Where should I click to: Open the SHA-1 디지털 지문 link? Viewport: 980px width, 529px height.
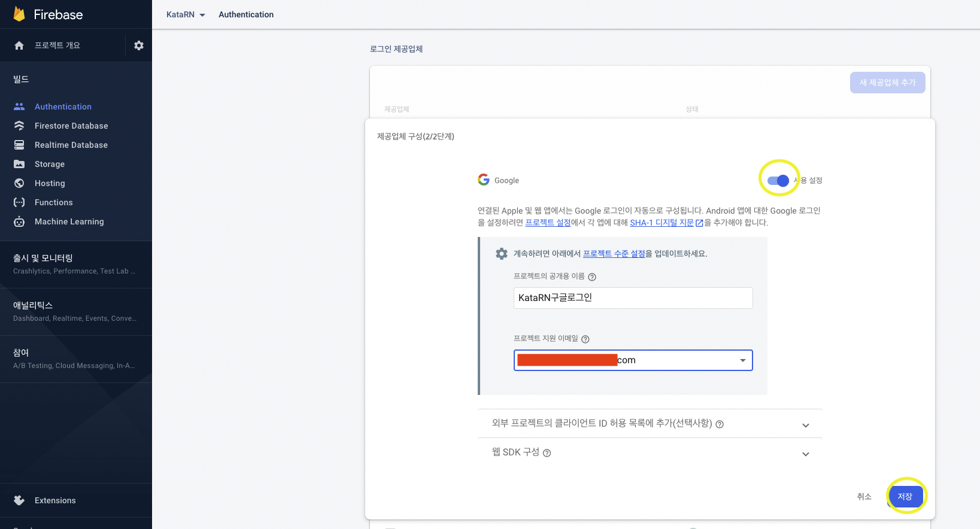click(x=662, y=223)
